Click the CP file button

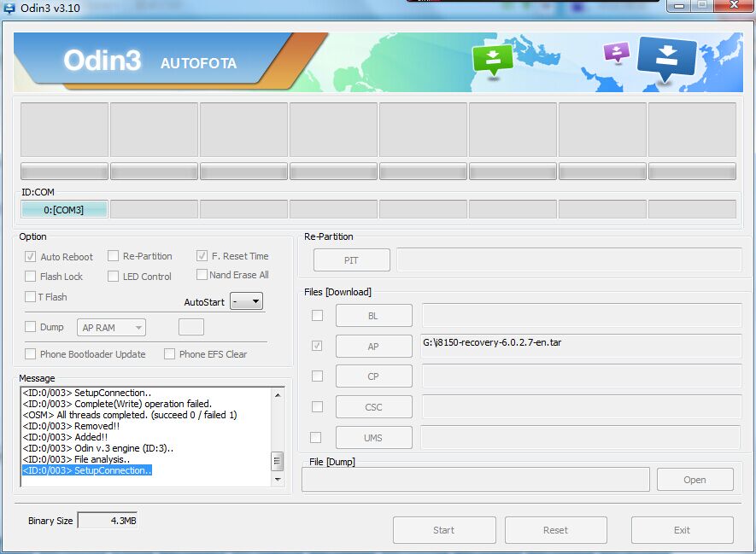coord(373,376)
